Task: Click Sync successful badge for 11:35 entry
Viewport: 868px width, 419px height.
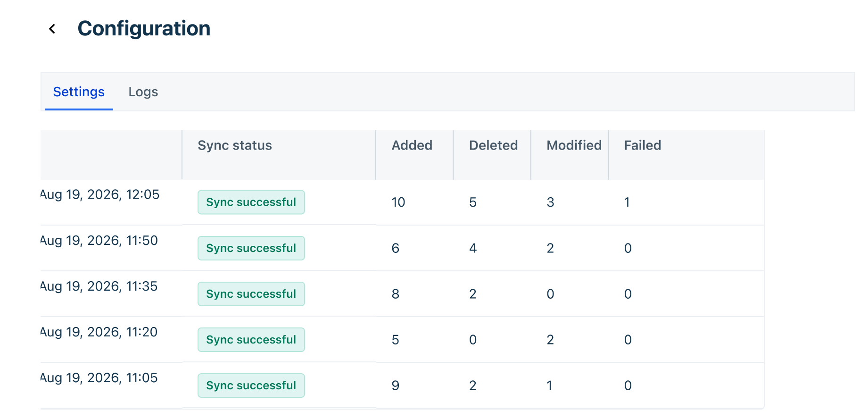Action: pos(251,294)
